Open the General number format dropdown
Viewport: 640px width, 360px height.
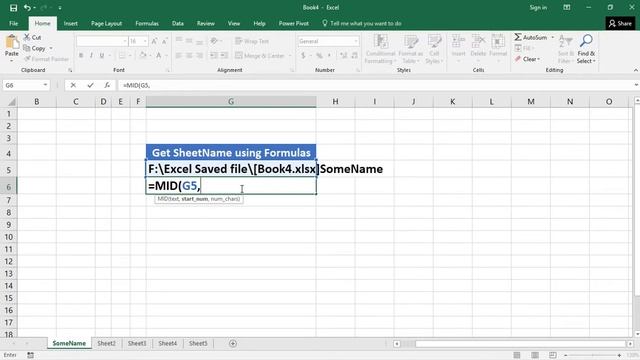coord(356,41)
